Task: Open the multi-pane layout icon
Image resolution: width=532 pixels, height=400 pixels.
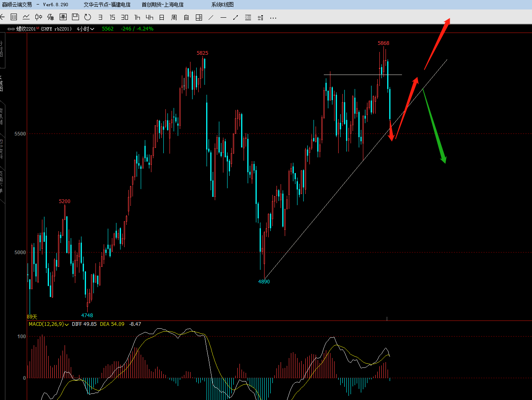Action: click(x=199, y=17)
